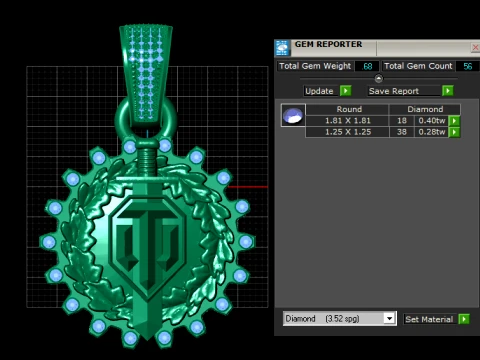Click green arrow for 0.28tw row

point(454,132)
